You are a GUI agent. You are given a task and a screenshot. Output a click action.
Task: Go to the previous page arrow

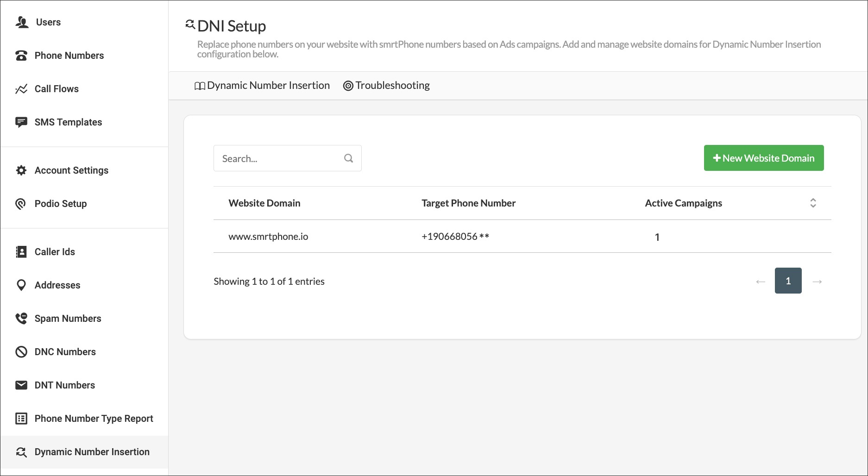[x=760, y=281]
